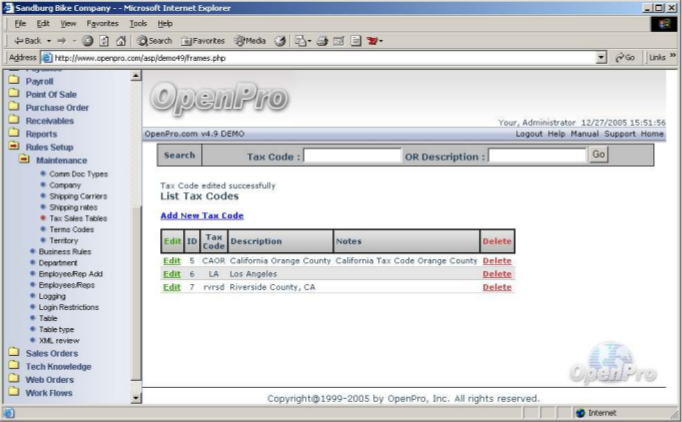
Task: Click the Home icon in browser toolbar
Action: pos(121,41)
